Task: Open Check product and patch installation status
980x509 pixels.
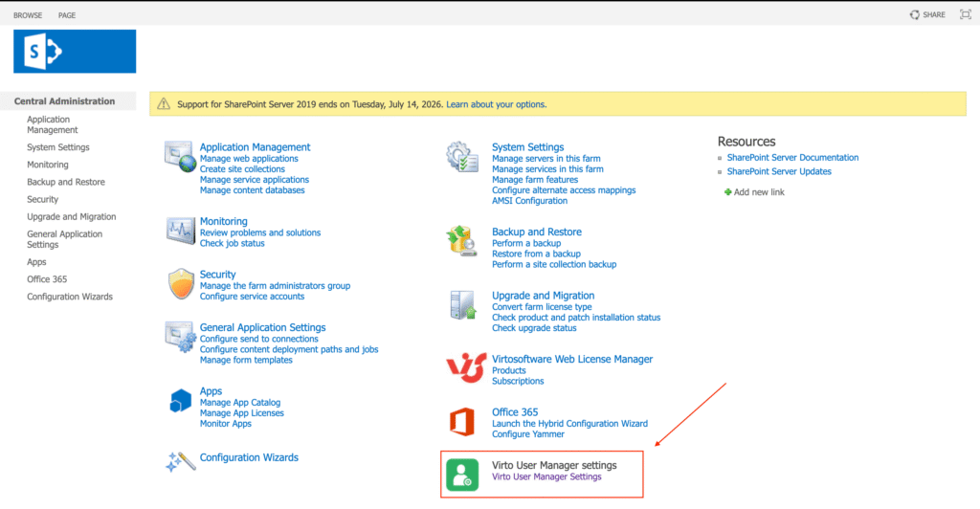Action: [576, 318]
